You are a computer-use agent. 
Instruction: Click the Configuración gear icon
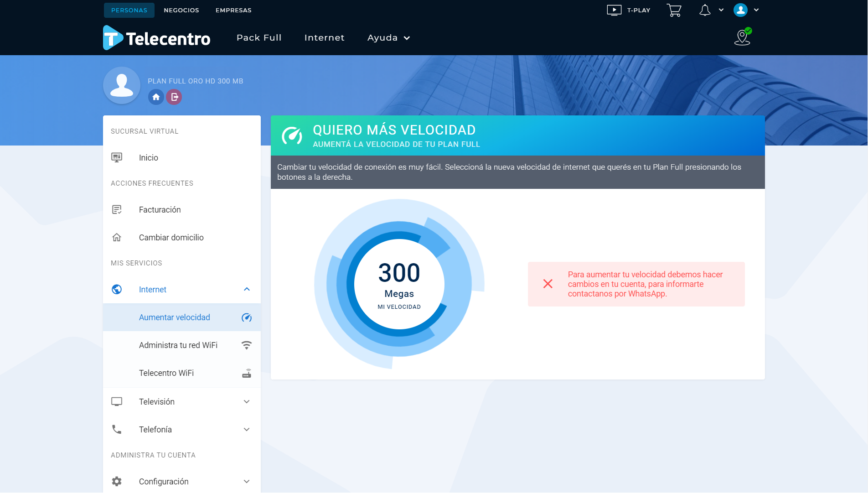pyautogui.click(x=117, y=482)
